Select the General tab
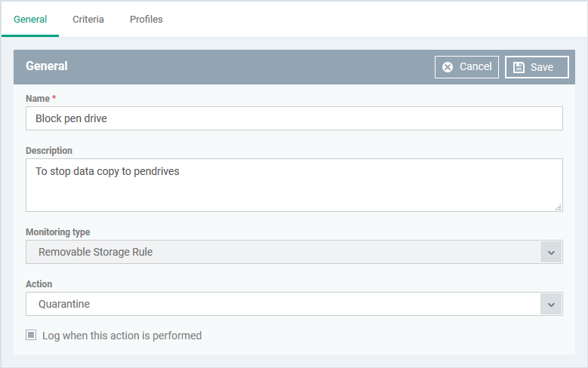 pos(30,19)
